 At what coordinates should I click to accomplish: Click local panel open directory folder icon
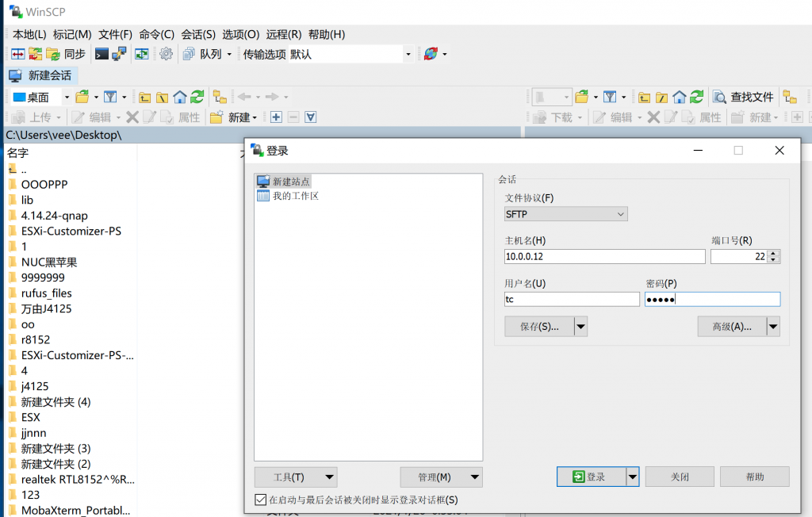[82, 97]
